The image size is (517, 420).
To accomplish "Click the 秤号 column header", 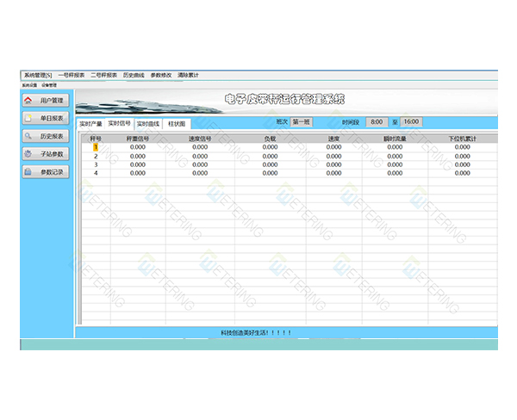I will click(96, 139).
